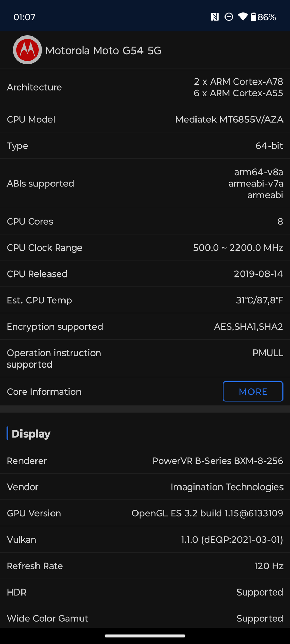Tap the Do Not Disturb status icon

(229, 17)
